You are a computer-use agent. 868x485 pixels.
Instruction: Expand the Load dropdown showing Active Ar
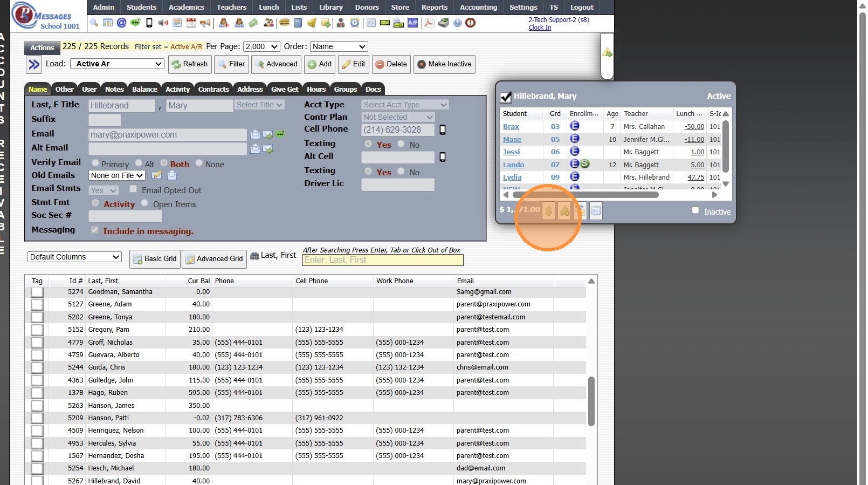[x=117, y=64]
